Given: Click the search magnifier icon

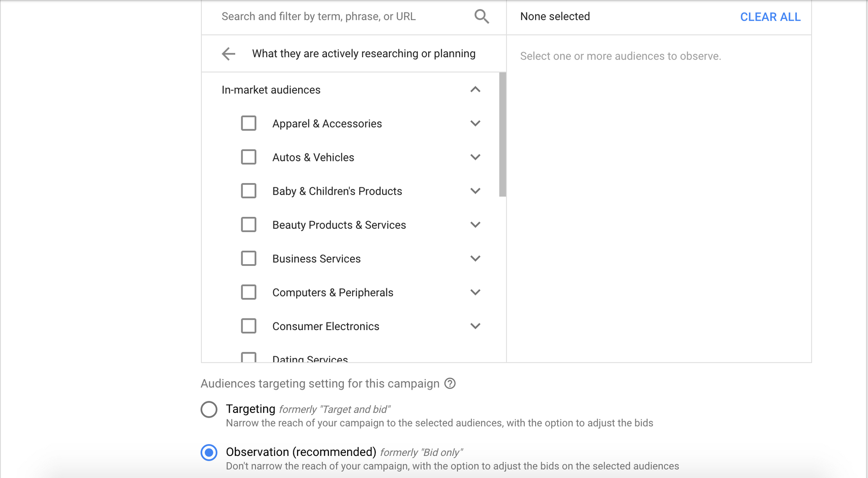Looking at the screenshot, I should tap(482, 16).
